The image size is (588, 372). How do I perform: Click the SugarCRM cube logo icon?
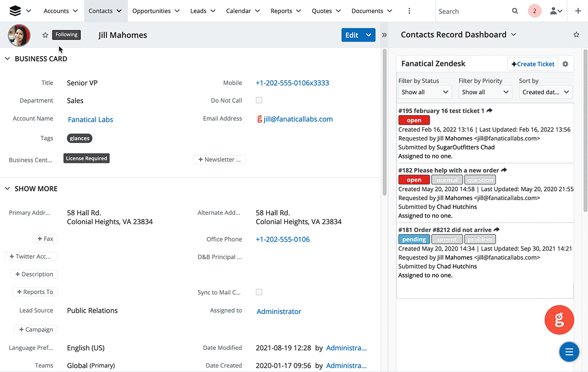click(15, 11)
